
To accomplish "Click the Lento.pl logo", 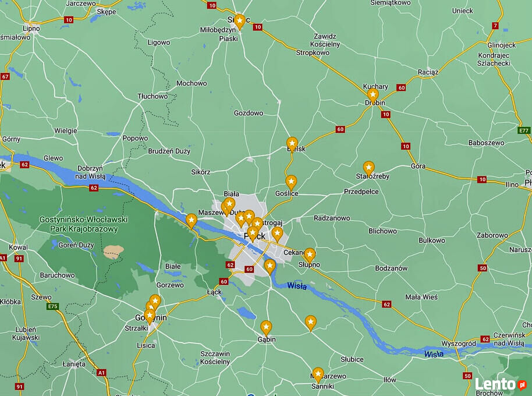I will (501, 384).
